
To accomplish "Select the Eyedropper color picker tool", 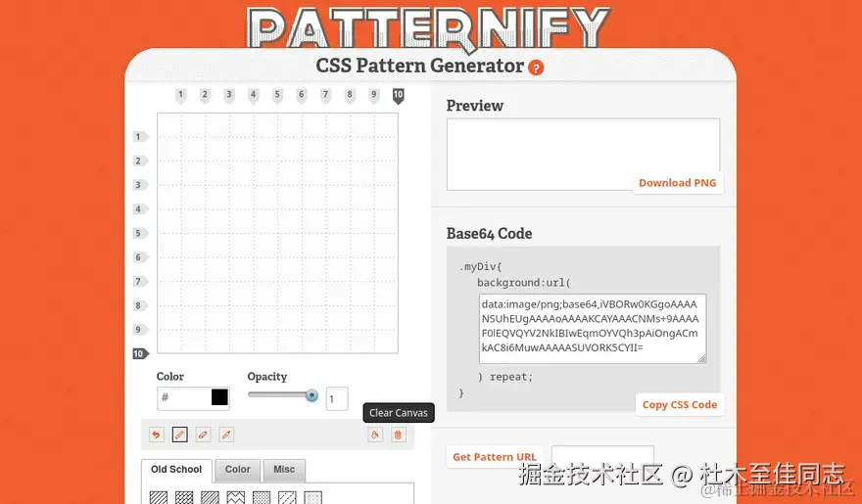I will click(226, 435).
